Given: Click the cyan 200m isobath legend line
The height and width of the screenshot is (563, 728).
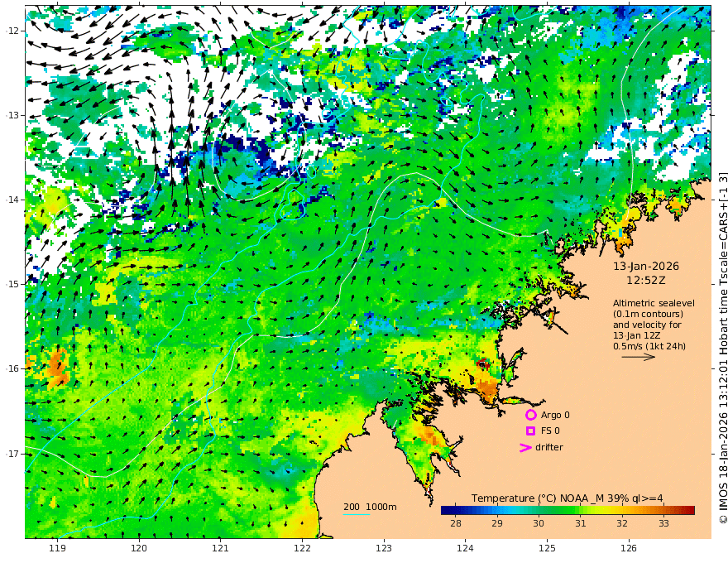Looking at the screenshot, I should click(357, 514).
